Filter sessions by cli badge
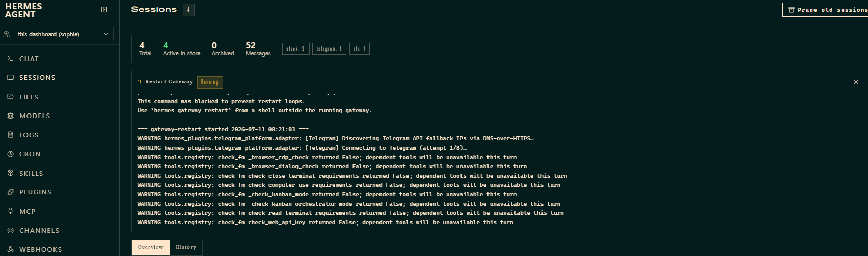The height and width of the screenshot is (256, 868). coord(360,49)
